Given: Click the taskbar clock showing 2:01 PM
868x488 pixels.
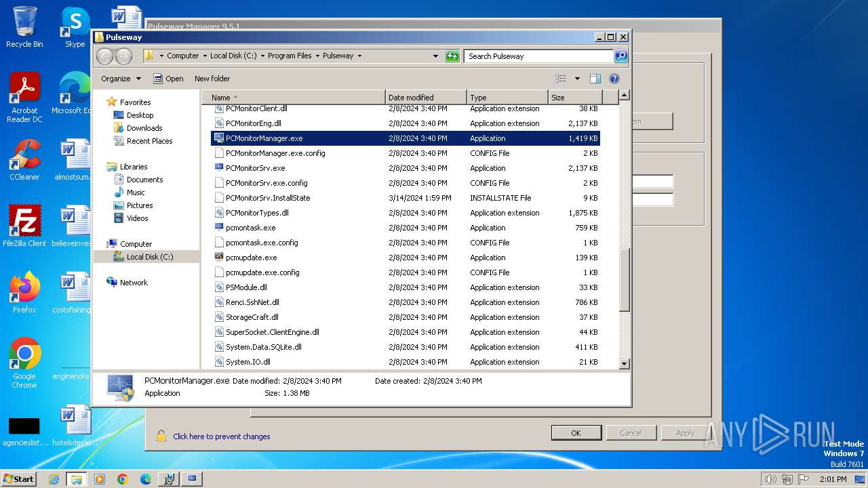Looking at the screenshot, I should click(x=832, y=479).
